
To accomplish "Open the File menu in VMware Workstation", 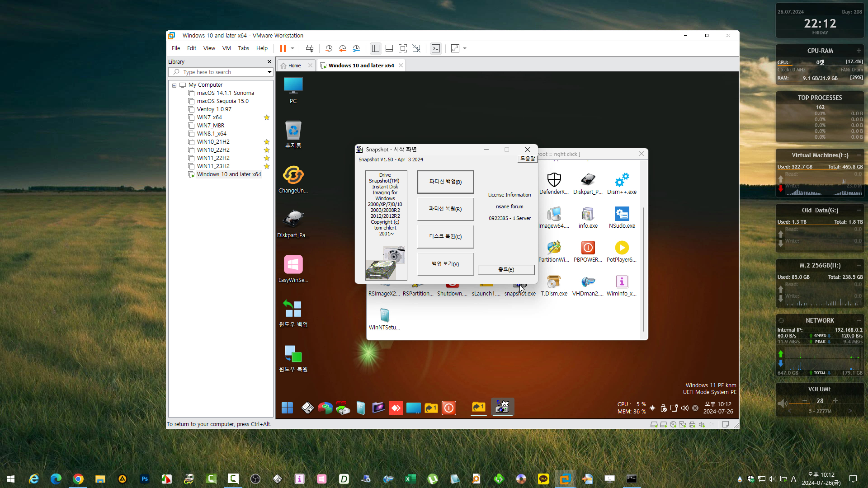I will pos(176,48).
